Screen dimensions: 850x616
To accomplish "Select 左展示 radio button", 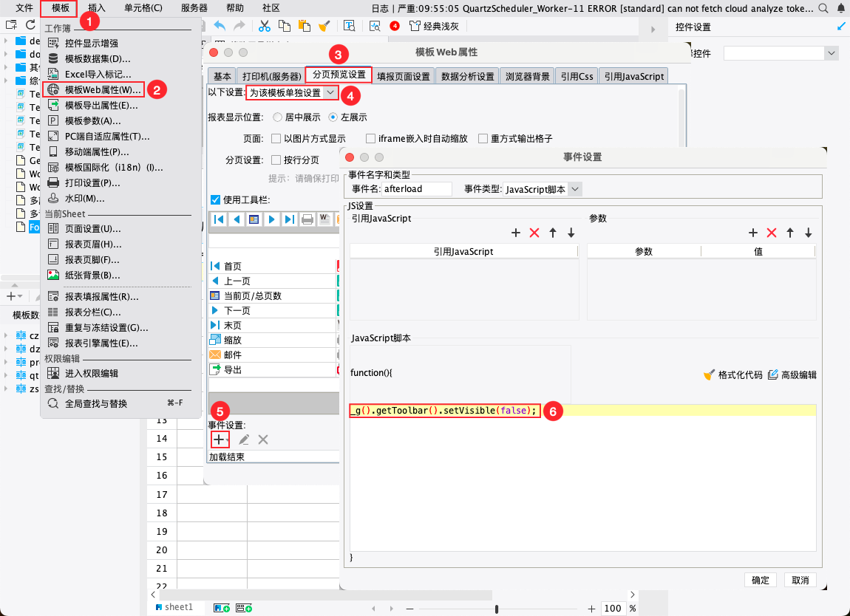I will tap(333, 117).
